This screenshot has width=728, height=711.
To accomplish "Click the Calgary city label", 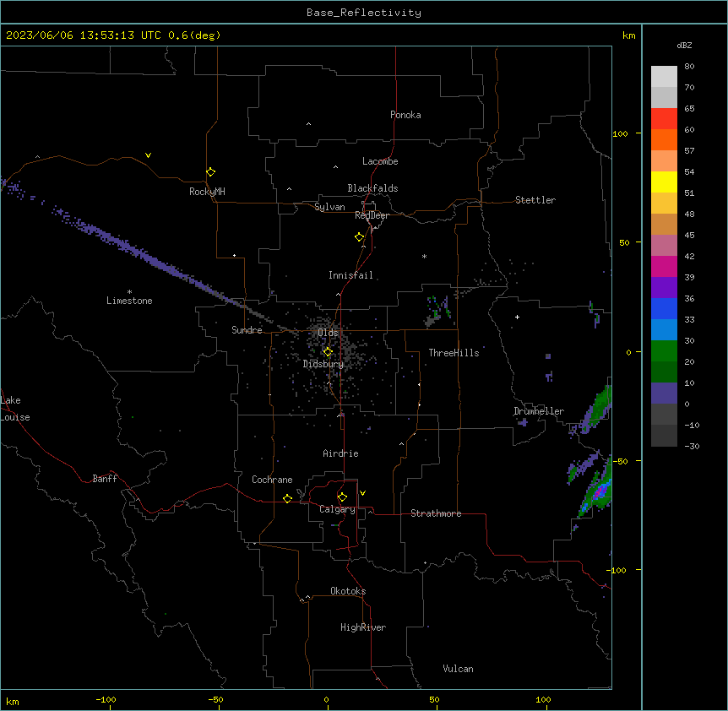I will pyautogui.click(x=337, y=509).
